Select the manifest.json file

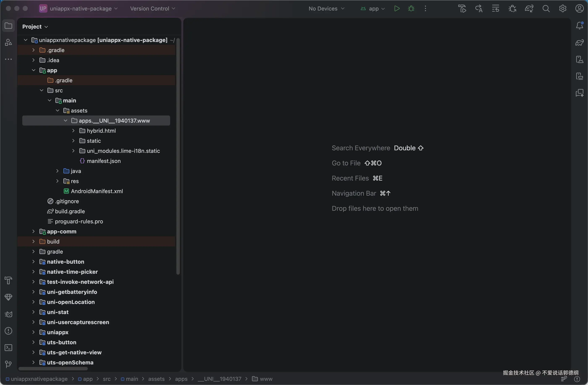pyautogui.click(x=104, y=161)
